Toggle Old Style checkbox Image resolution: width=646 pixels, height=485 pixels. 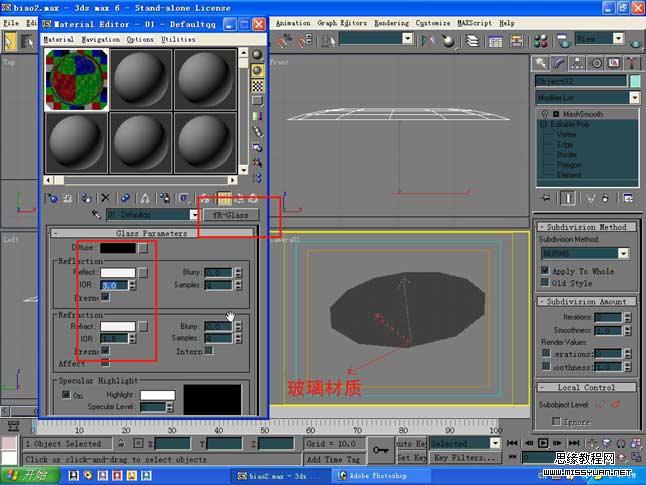(545, 282)
